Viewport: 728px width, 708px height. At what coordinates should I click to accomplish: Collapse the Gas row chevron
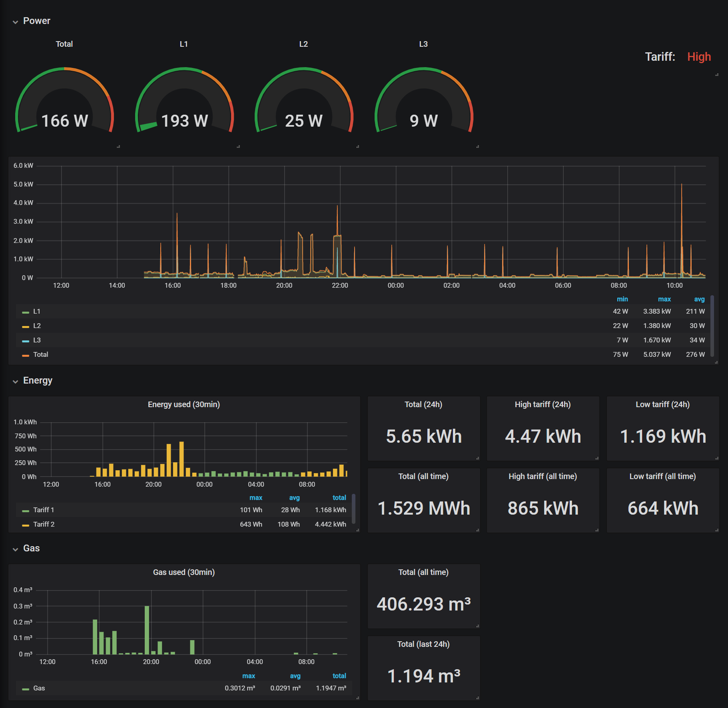click(x=16, y=549)
